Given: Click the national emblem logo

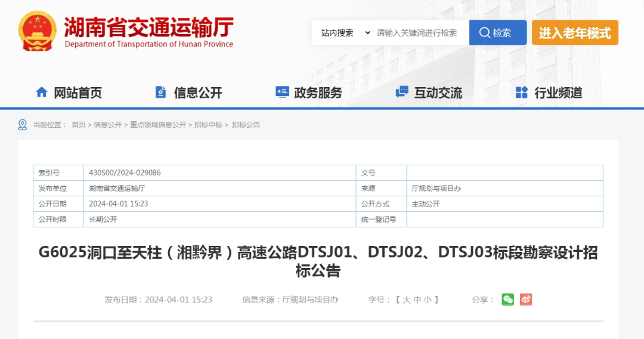Looking at the screenshot, I should pyautogui.click(x=38, y=32).
